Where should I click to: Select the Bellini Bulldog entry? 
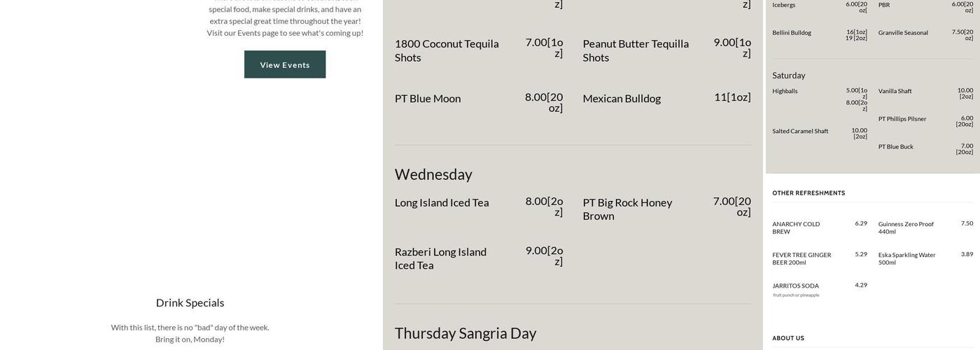[792, 33]
